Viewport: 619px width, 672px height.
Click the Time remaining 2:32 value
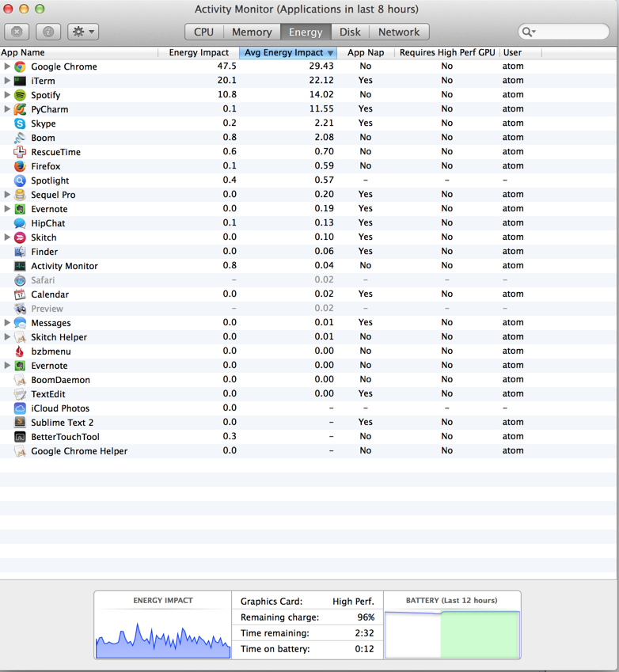click(x=364, y=633)
